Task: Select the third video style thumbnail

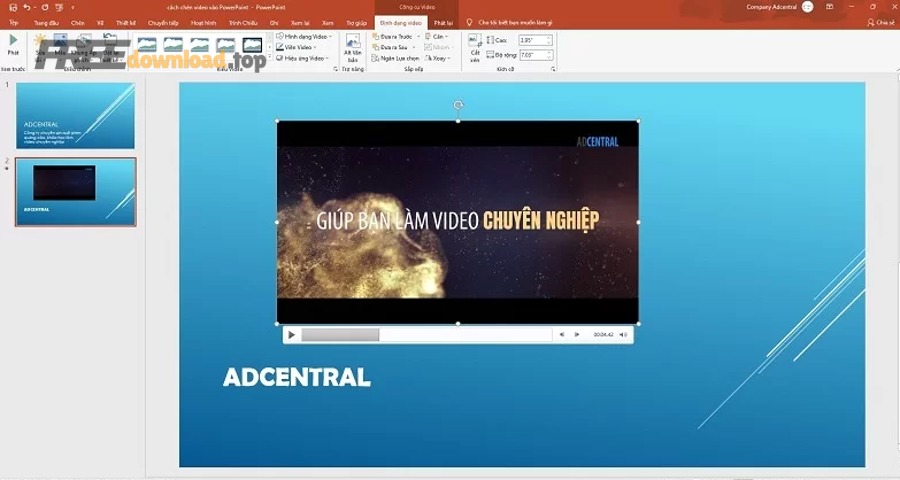Action: click(x=199, y=45)
